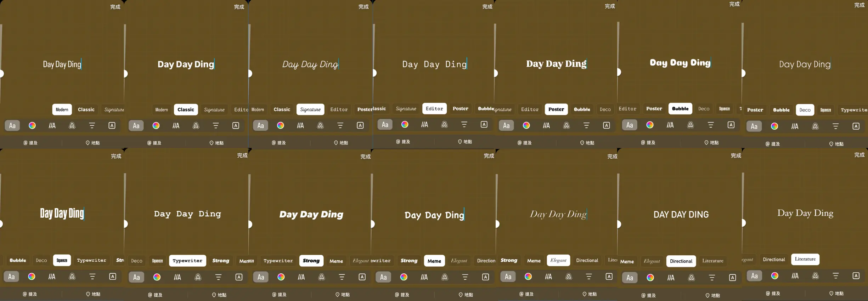Tap text animation icon in Directional-selected screen

pyautogui.click(x=671, y=278)
